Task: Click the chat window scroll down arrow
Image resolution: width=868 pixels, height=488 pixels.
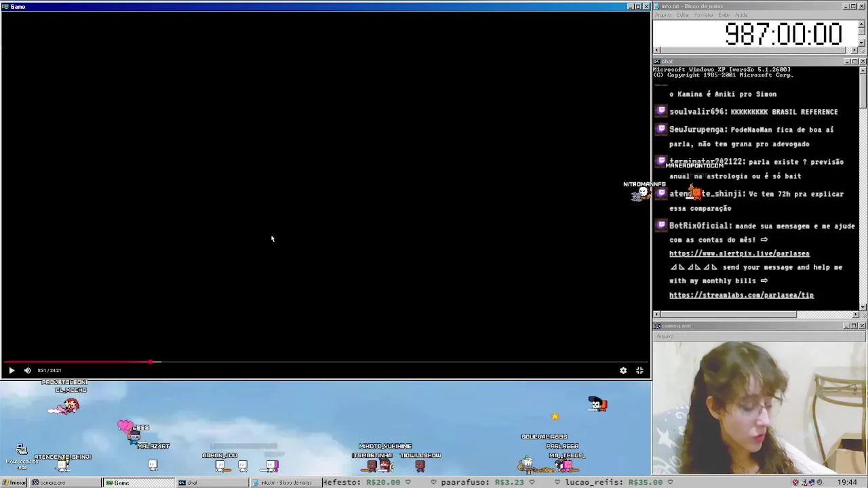Action: tap(863, 307)
